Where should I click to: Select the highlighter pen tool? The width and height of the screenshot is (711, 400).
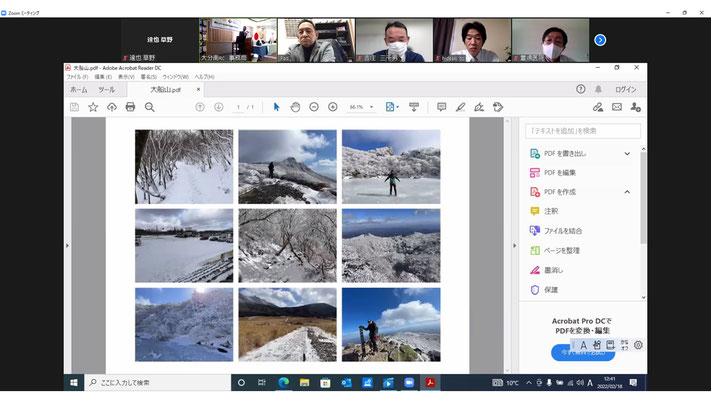(460, 107)
